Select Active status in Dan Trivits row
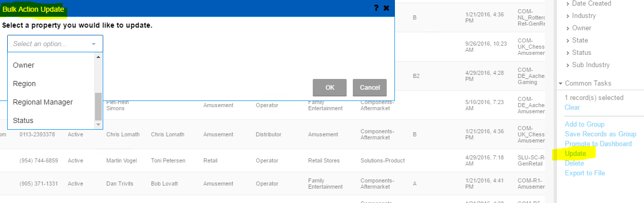Screen dimensions: 644x203 coord(75,184)
